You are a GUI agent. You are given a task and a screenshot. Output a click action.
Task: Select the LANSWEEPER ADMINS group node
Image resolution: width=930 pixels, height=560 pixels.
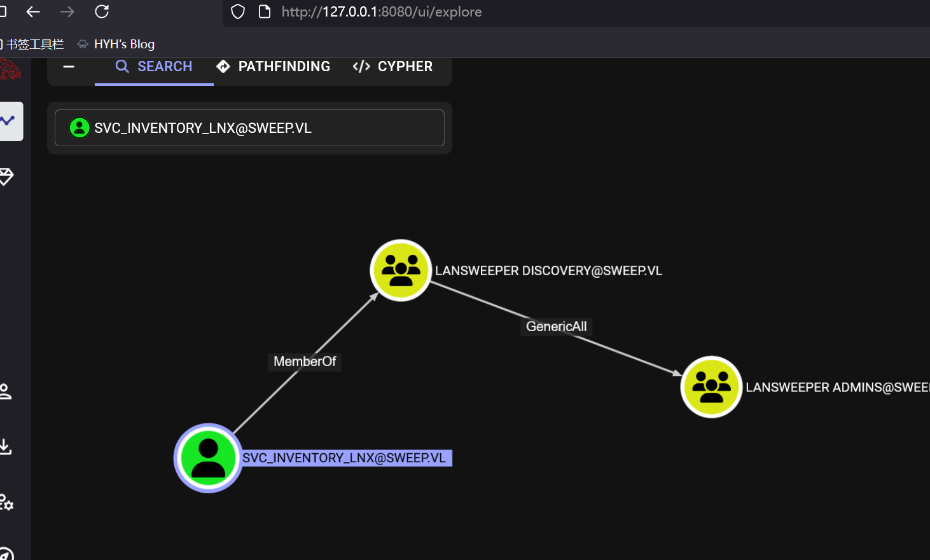point(711,387)
